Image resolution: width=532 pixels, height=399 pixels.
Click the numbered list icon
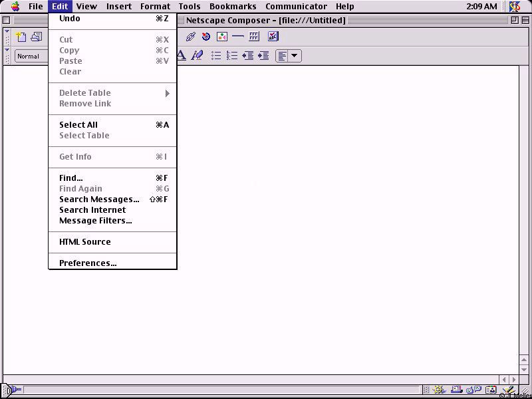232,56
